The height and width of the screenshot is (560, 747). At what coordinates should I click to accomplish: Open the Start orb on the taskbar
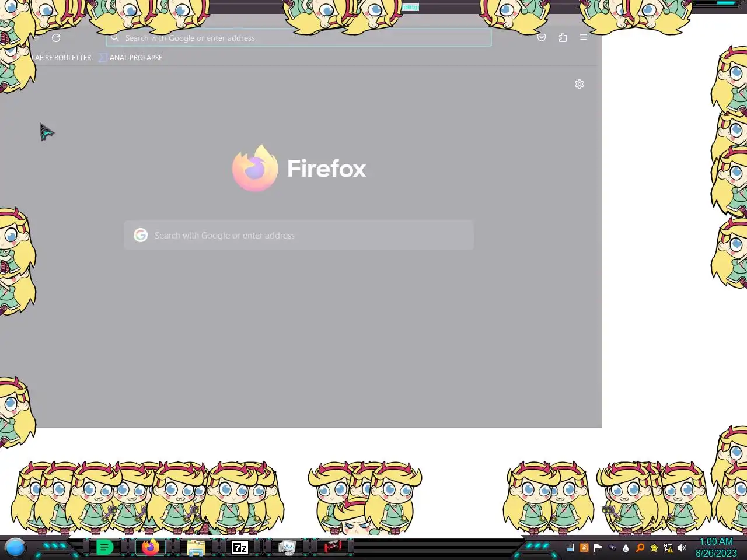[x=15, y=548]
